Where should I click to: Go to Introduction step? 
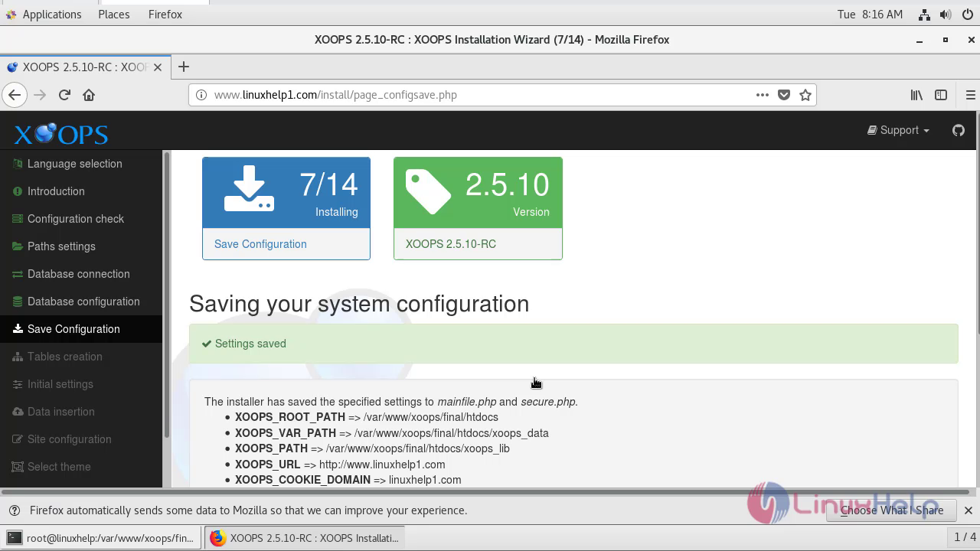pos(56,191)
